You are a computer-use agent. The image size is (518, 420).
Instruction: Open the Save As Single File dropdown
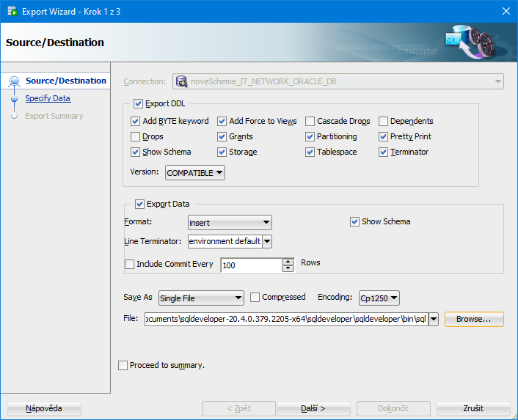(201, 298)
